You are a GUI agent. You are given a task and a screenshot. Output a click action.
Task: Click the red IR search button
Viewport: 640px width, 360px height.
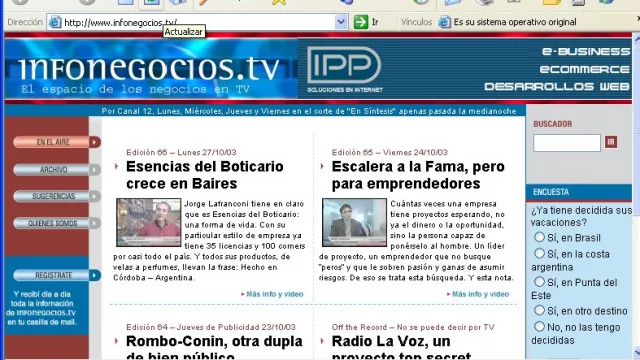click(611, 142)
